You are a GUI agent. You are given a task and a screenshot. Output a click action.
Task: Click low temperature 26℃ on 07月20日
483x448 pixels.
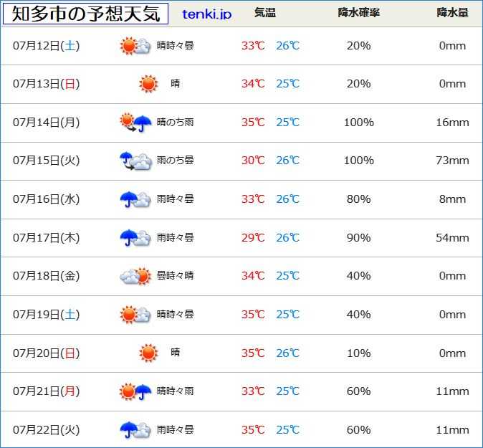287,353
